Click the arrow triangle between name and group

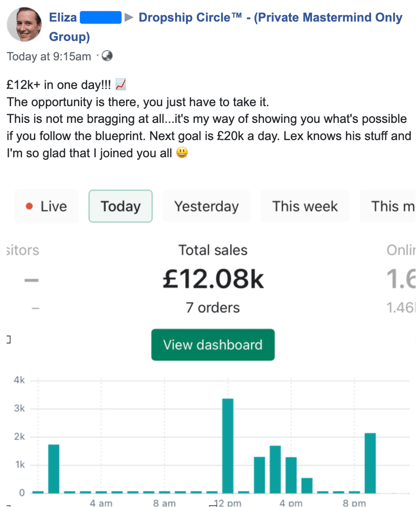pos(129,17)
